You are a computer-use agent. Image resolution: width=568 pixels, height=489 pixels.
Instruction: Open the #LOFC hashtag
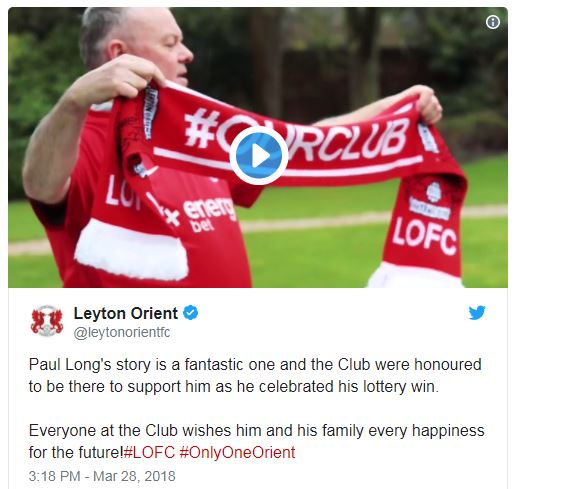(x=149, y=452)
